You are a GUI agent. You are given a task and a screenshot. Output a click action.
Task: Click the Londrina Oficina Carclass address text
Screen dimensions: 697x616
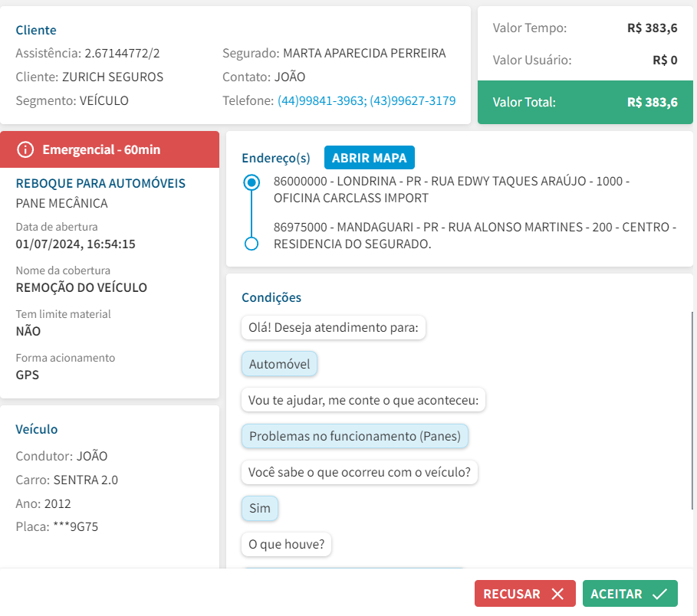pos(451,190)
